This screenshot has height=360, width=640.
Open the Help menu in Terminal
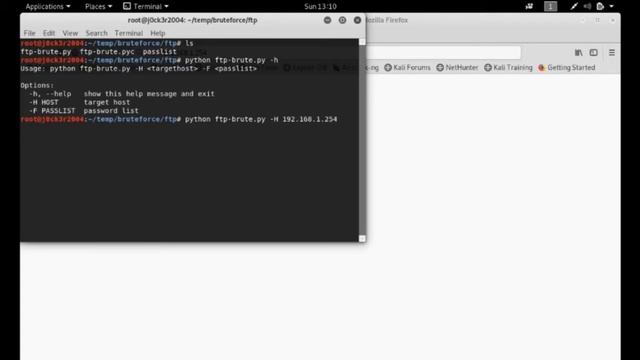click(158, 33)
